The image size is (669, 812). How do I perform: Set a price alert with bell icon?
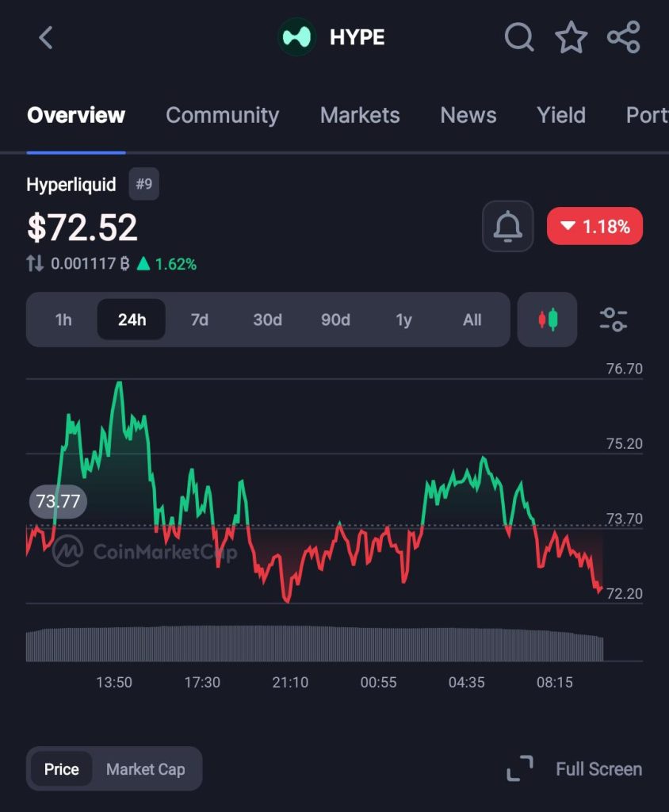click(507, 226)
